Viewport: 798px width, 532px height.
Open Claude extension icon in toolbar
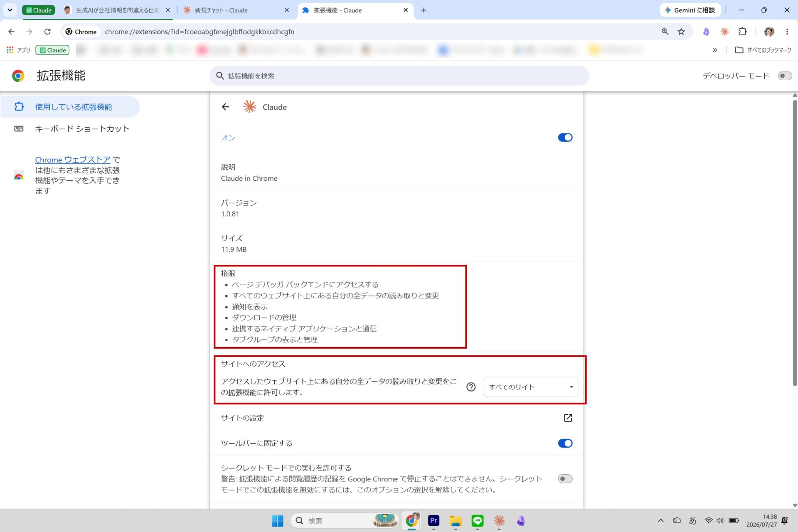[724, 32]
